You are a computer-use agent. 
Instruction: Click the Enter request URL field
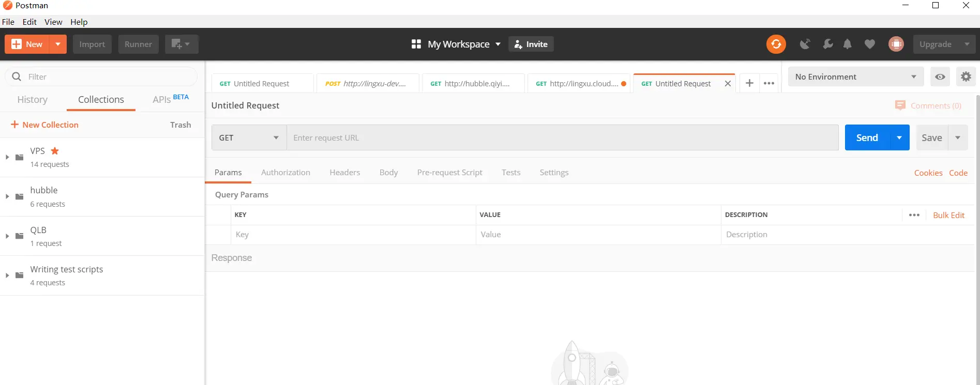click(562, 138)
